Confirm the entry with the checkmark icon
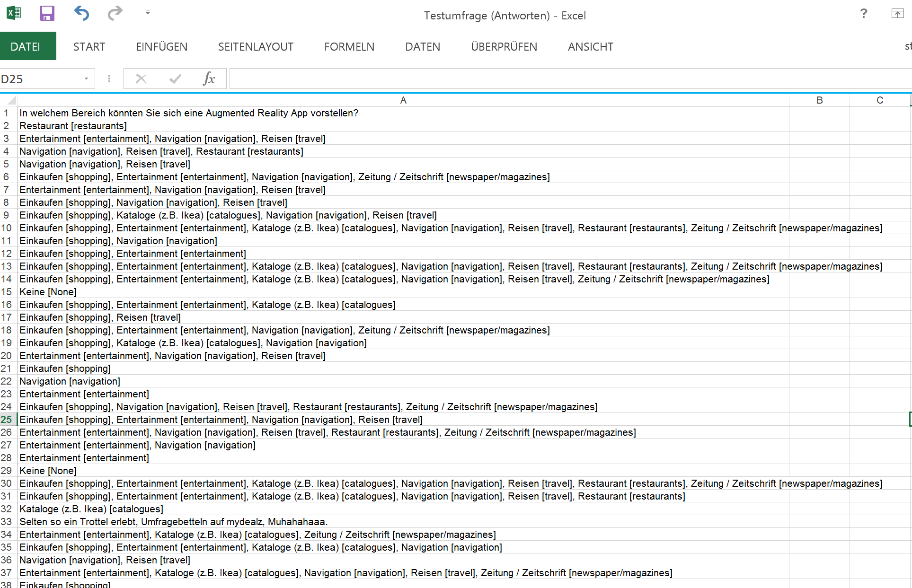This screenshot has height=588, width=912. 175,79
